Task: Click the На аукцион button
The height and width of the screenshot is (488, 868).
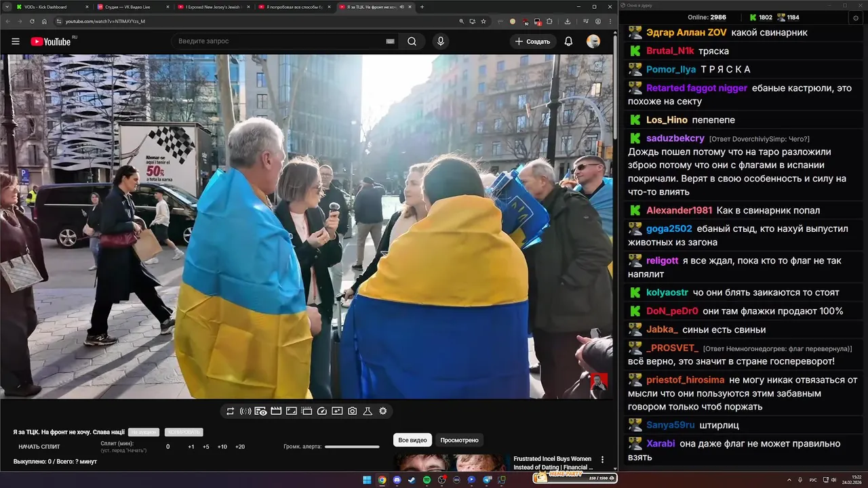Action: click(x=143, y=432)
